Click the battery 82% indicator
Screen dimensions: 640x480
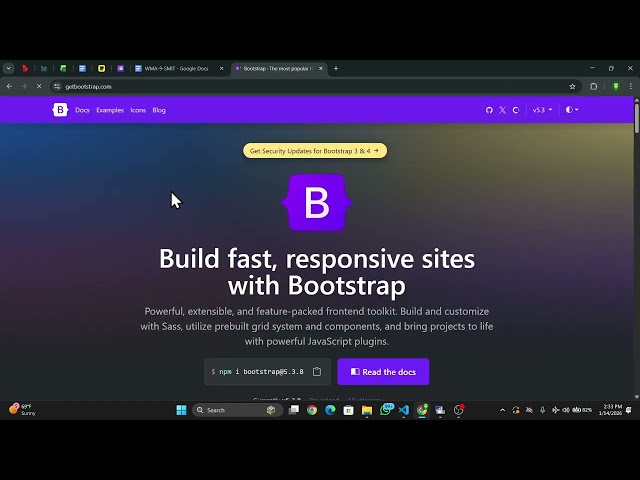point(582,410)
